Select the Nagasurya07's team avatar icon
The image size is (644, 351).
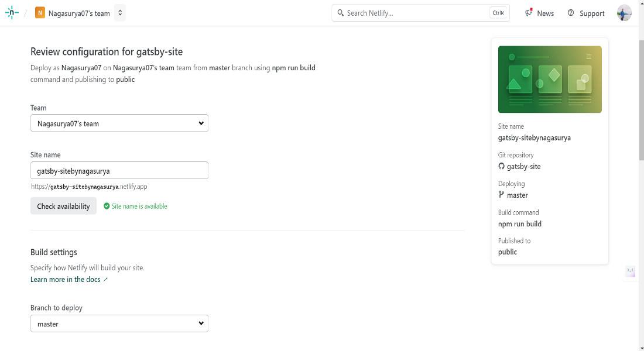tap(39, 12)
